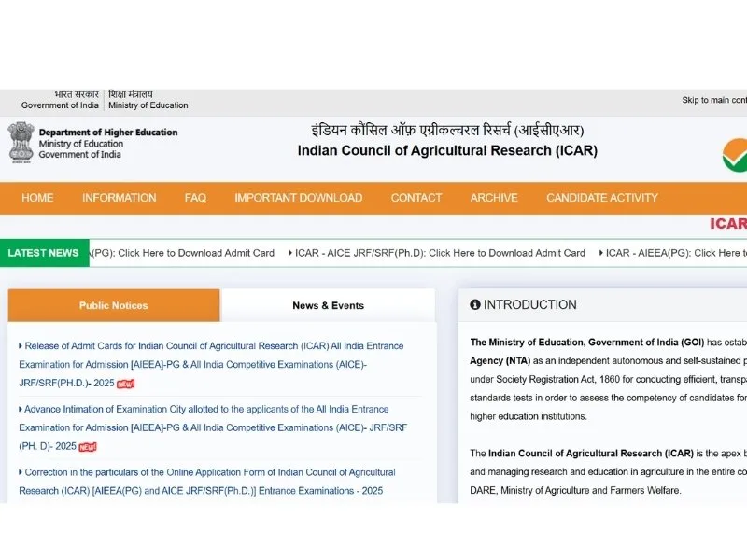This screenshot has height=560, width=747.
Task: Click the Government of India emblem logo
Action: point(21,143)
